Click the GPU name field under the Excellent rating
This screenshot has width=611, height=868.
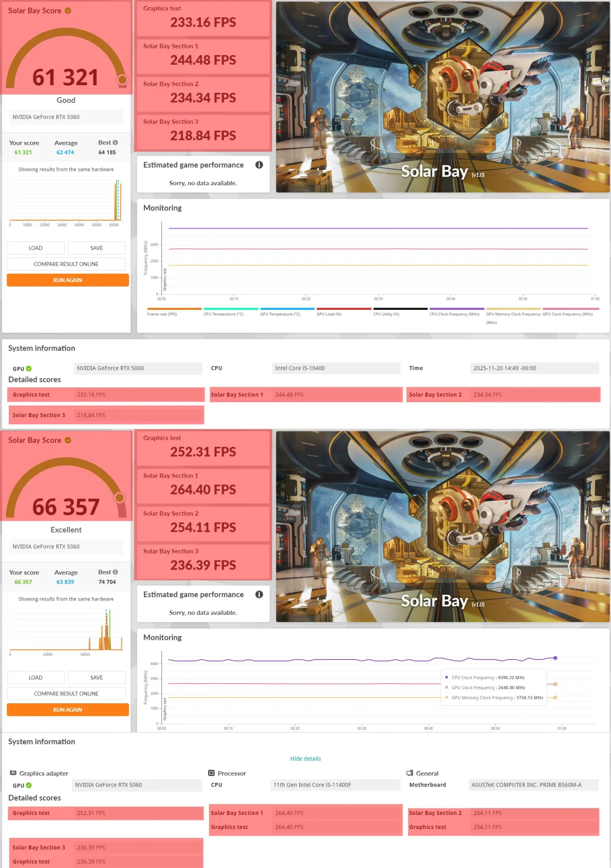pyautogui.click(x=66, y=547)
